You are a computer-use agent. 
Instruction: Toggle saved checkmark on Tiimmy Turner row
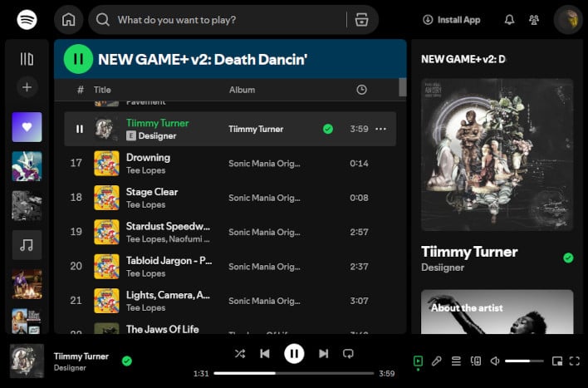328,129
